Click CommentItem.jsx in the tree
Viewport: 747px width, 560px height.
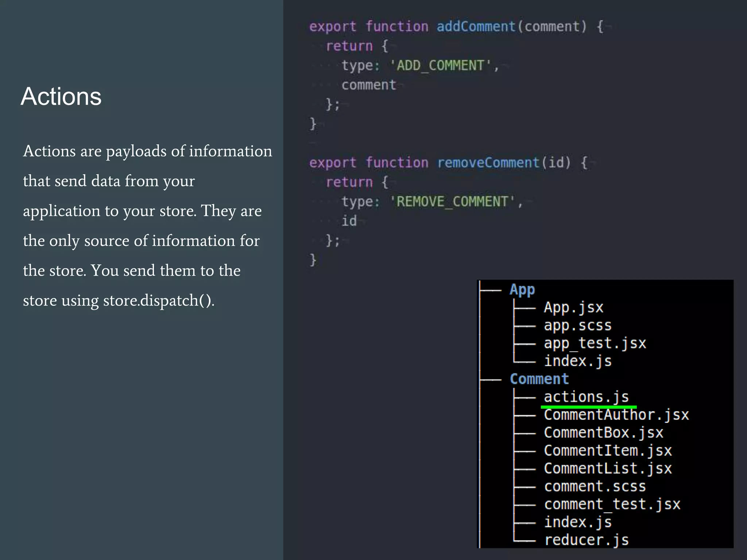(608, 451)
